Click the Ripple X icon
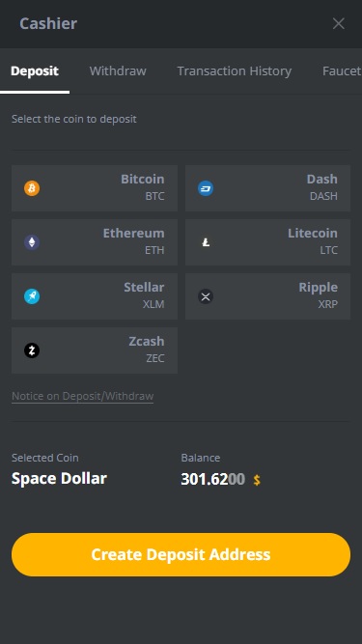 [206, 296]
